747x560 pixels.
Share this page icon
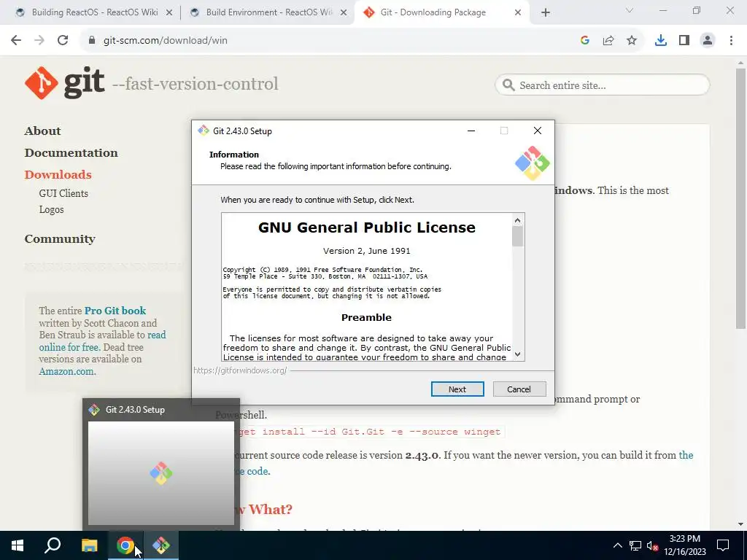pyautogui.click(x=608, y=41)
